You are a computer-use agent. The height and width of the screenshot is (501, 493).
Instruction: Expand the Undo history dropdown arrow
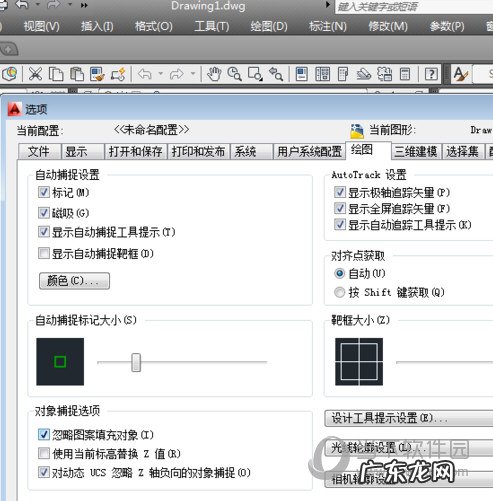click(x=161, y=73)
